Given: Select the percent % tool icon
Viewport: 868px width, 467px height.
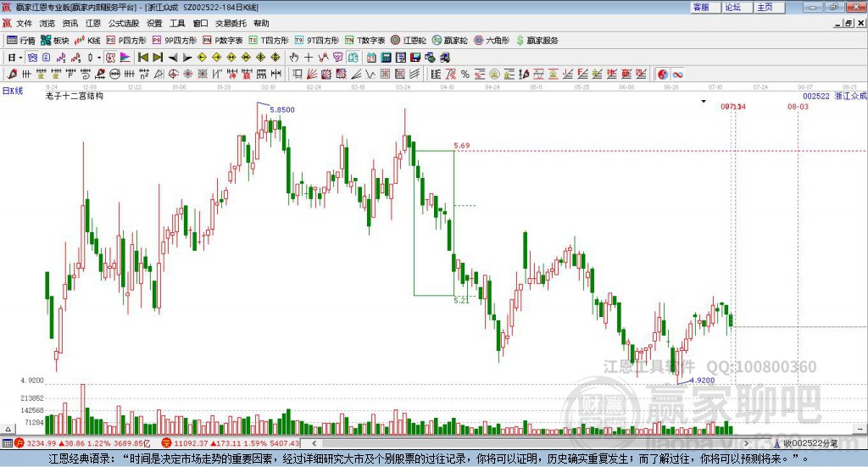Looking at the screenshot, I should point(465,74).
